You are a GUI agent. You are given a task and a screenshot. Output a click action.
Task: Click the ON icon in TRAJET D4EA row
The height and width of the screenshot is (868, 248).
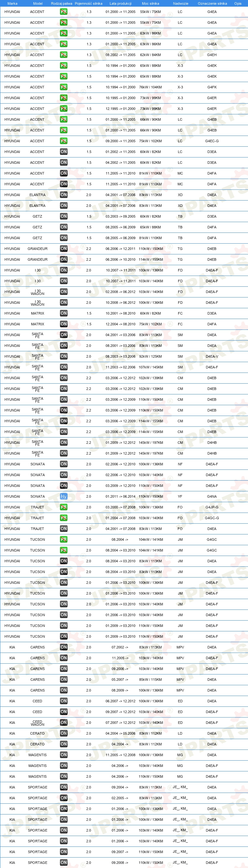point(63,529)
